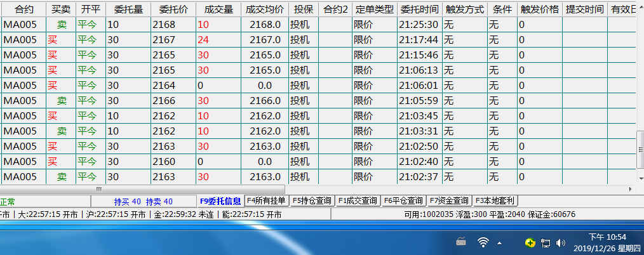Switch to the F4所有挂单 tab
Screen dimensions: 644x255
click(266, 200)
